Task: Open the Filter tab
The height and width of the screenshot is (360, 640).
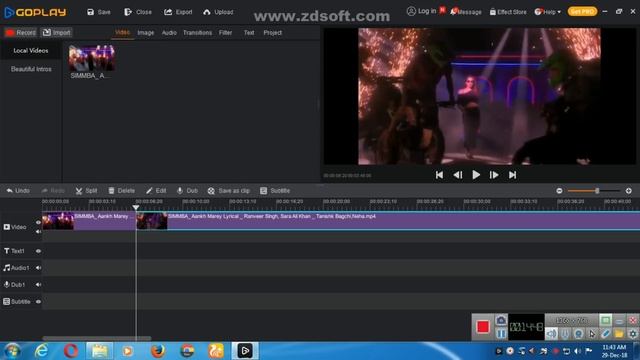Action: tap(225, 33)
